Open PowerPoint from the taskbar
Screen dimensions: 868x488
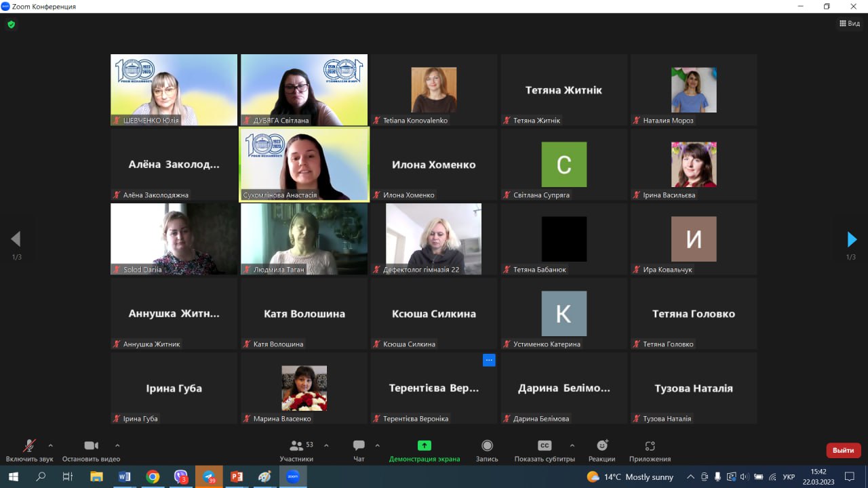(237, 476)
